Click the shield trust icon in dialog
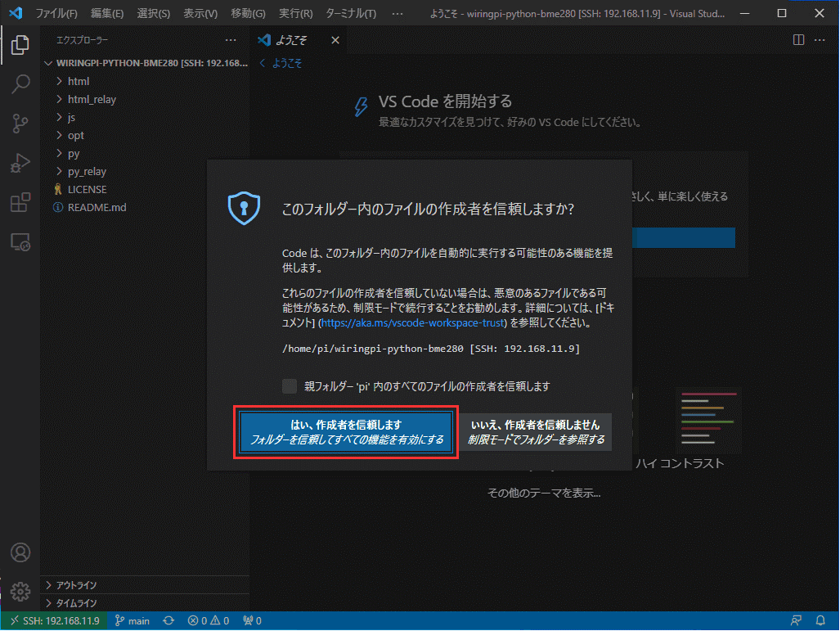The image size is (840, 631). coord(244,208)
